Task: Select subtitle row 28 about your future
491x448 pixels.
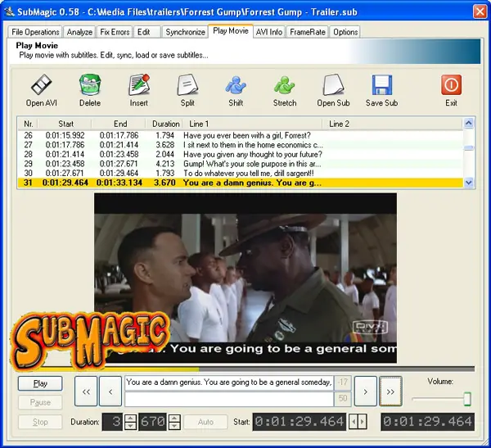Action: pos(240,154)
